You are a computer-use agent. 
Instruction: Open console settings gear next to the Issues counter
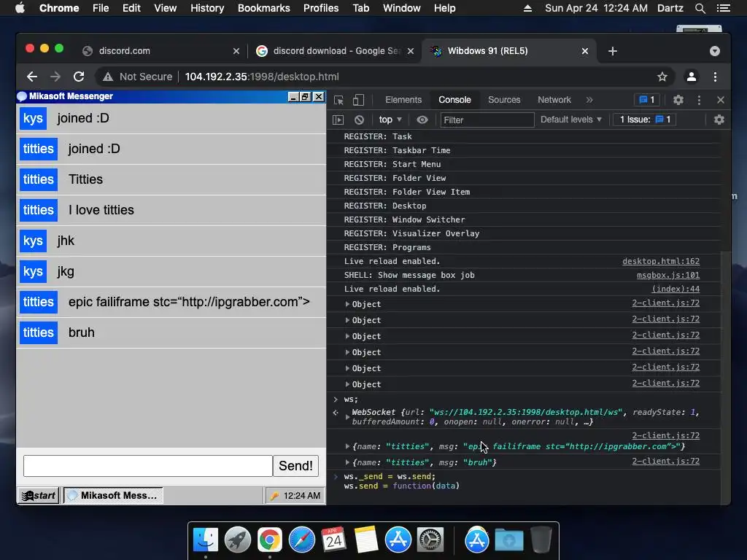tap(719, 120)
